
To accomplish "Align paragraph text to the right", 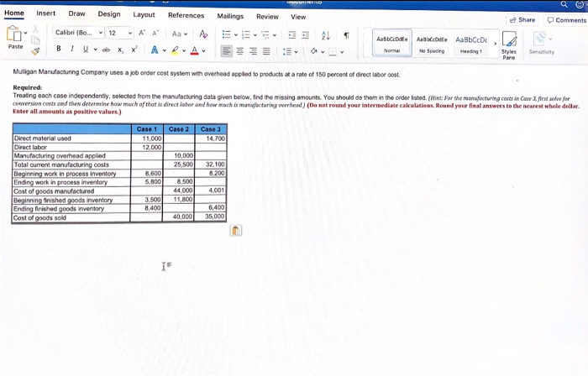I will pyautogui.click(x=253, y=51).
